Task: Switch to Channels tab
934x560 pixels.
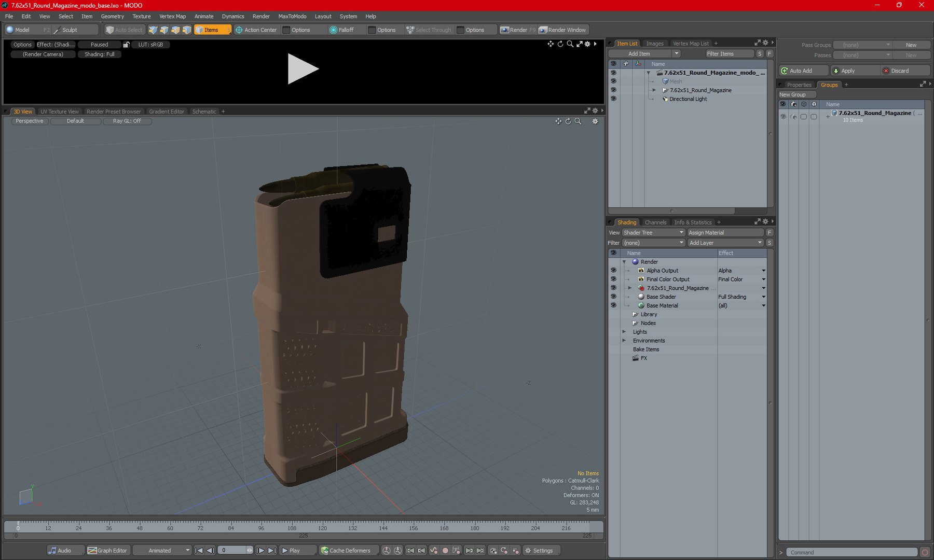Action: [655, 222]
